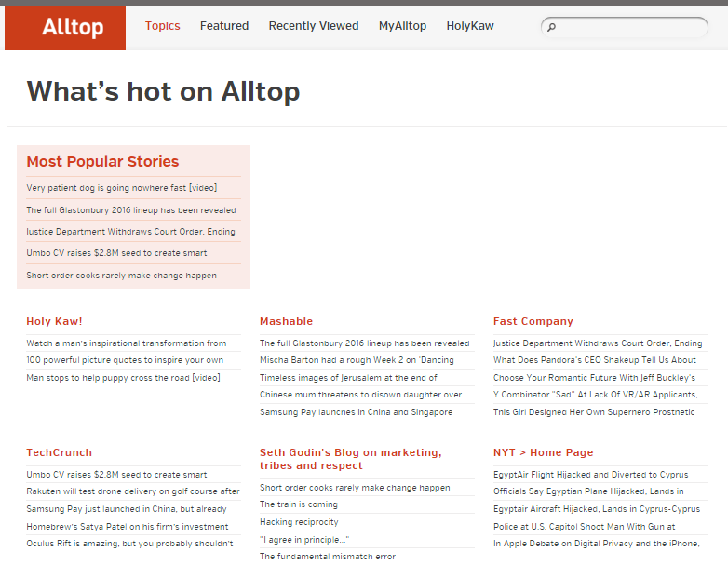Click the Most Popular Stories heading
This screenshot has width=728, height=565.
tap(102, 162)
